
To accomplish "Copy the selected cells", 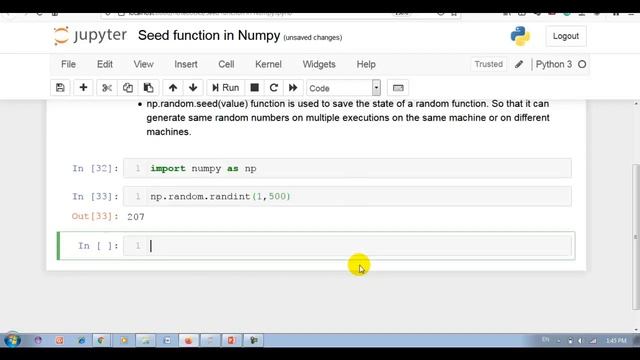I will [x=128, y=88].
